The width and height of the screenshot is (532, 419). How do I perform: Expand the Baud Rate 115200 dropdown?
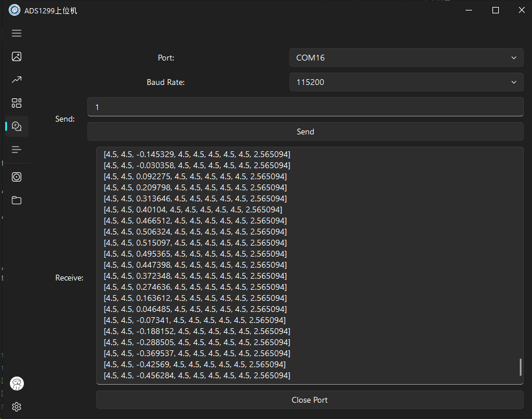click(406, 82)
